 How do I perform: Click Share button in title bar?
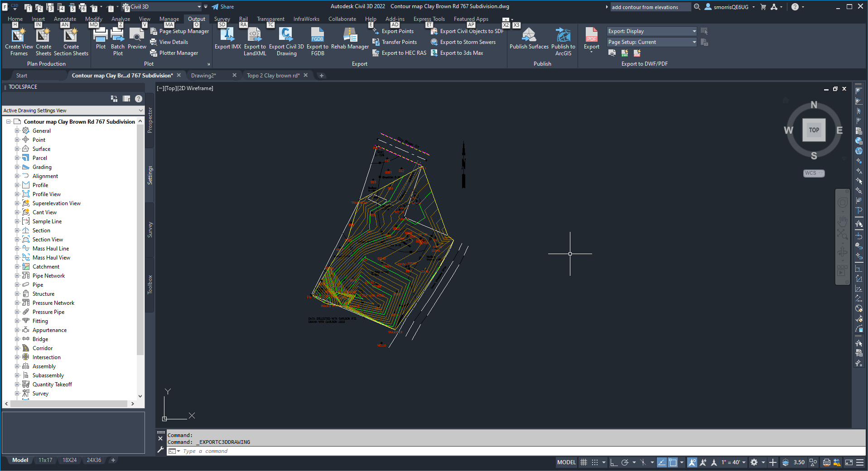pyautogui.click(x=223, y=7)
